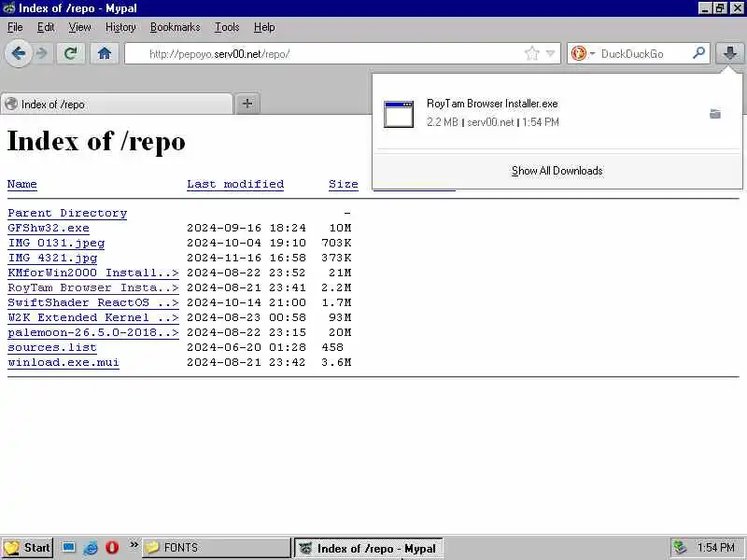Download W2K Extended Kernel file link

coord(92,317)
